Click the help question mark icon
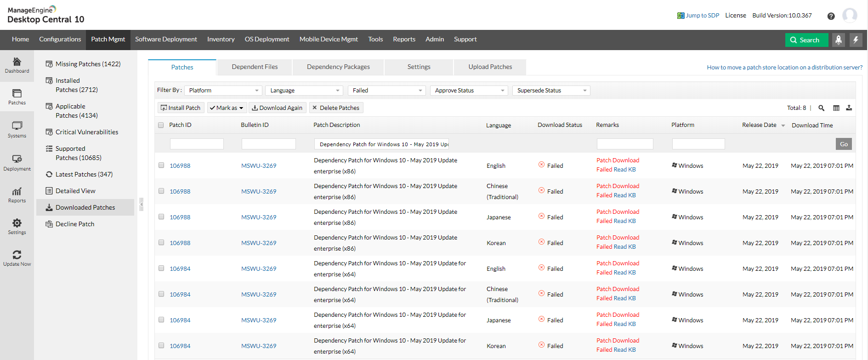The image size is (868, 360). [x=831, y=16]
